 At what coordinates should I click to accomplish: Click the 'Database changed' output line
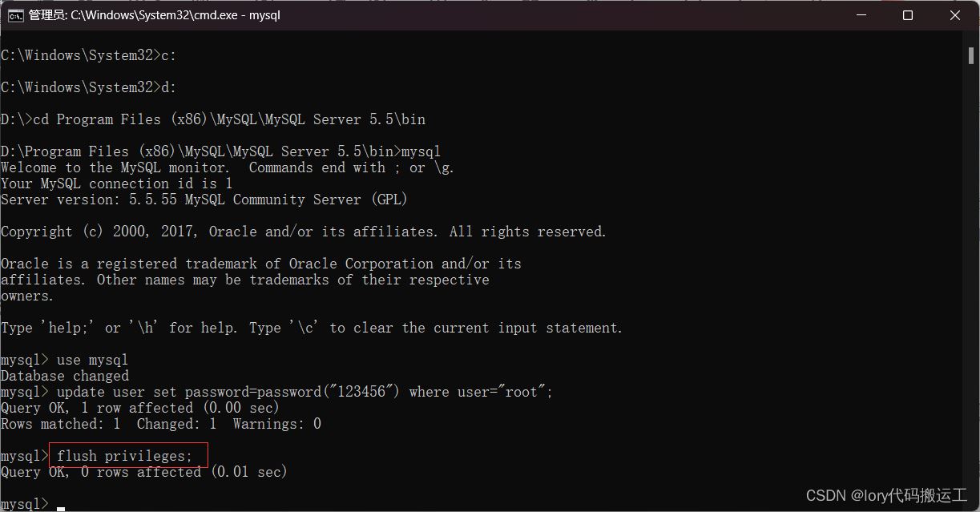coord(64,376)
